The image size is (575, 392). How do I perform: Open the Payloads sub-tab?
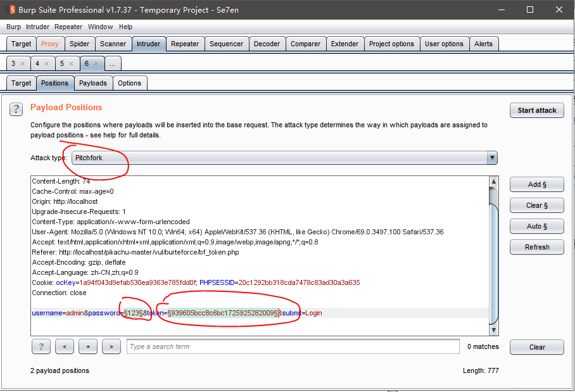click(93, 83)
